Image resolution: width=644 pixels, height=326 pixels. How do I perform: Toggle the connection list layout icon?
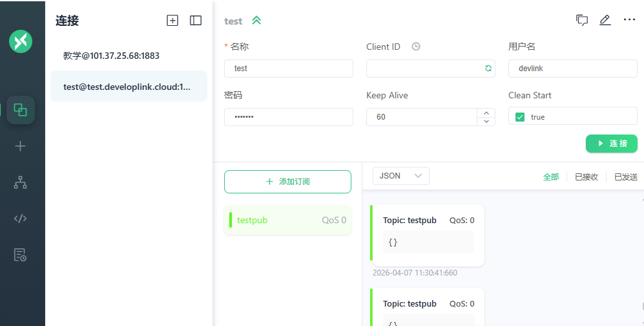[196, 21]
